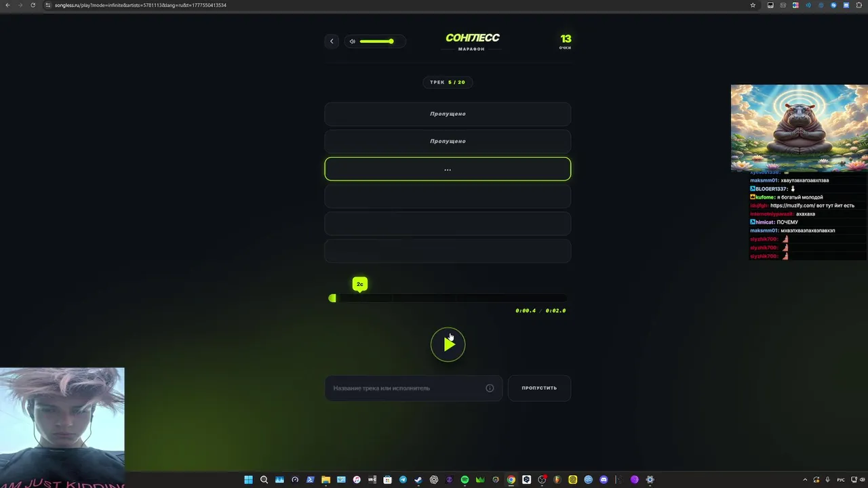
Task: Open iTunes music app from the taskbar
Action: coord(357,480)
